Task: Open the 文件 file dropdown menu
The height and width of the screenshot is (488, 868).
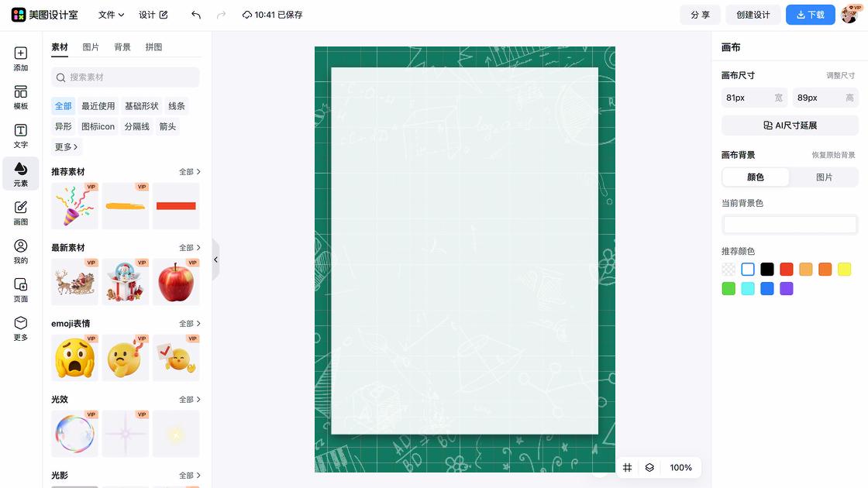Action: tap(111, 15)
